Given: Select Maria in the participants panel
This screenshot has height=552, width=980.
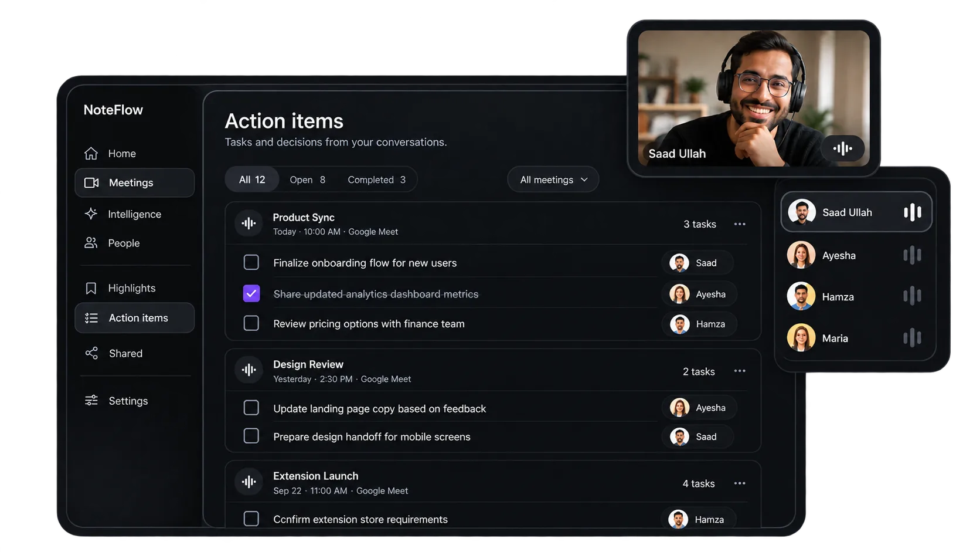Looking at the screenshot, I should coord(855,338).
